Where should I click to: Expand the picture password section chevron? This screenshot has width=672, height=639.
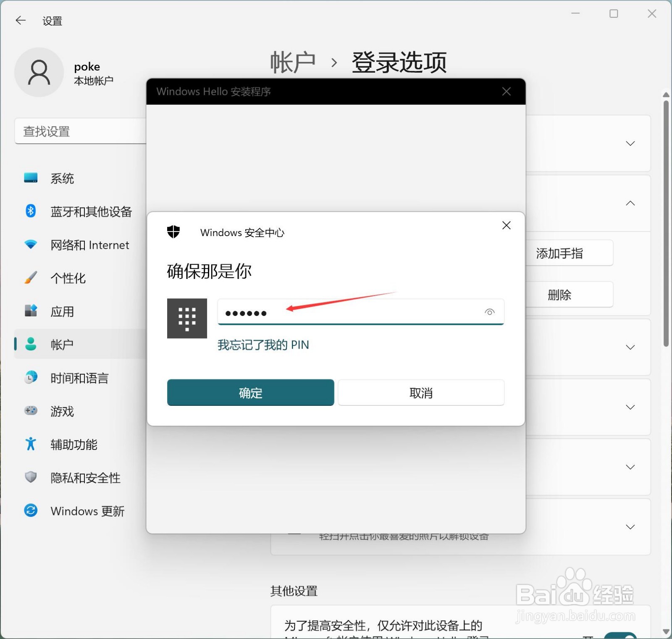(x=630, y=527)
